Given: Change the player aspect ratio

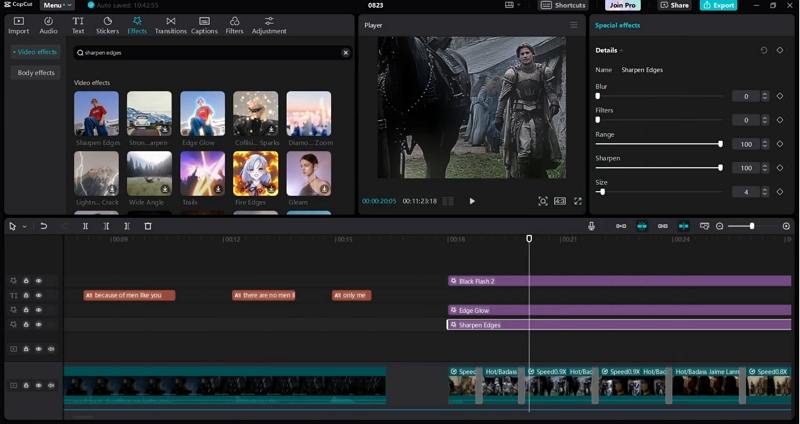Looking at the screenshot, I should tap(560, 202).
